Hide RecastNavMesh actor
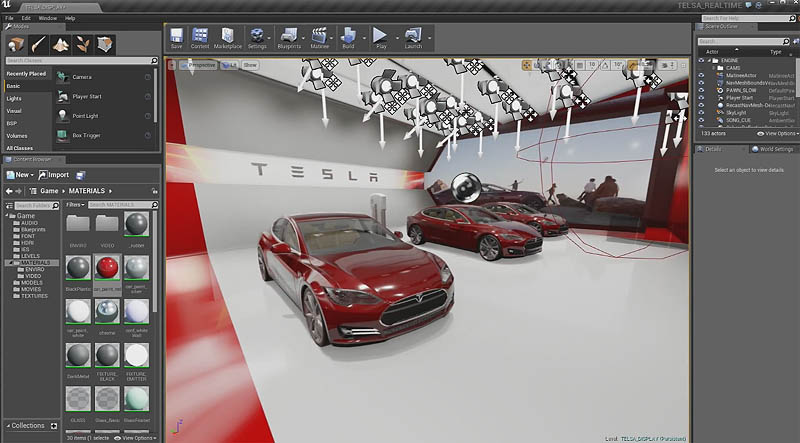This screenshot has height=443, width=800. (701, 105)
